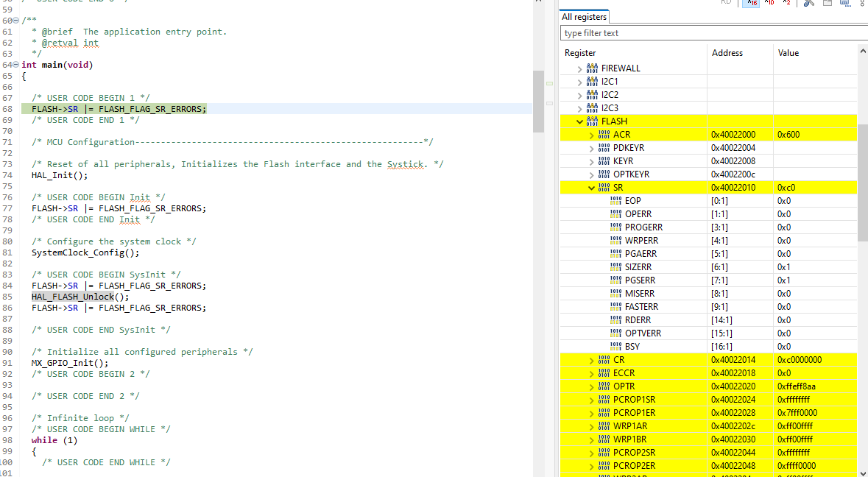Image resolution: width=868 pixels, height=477 pixels.
Task: Collapse the FLASH register group
Action: pyautogui.click(x=579, y=121)
